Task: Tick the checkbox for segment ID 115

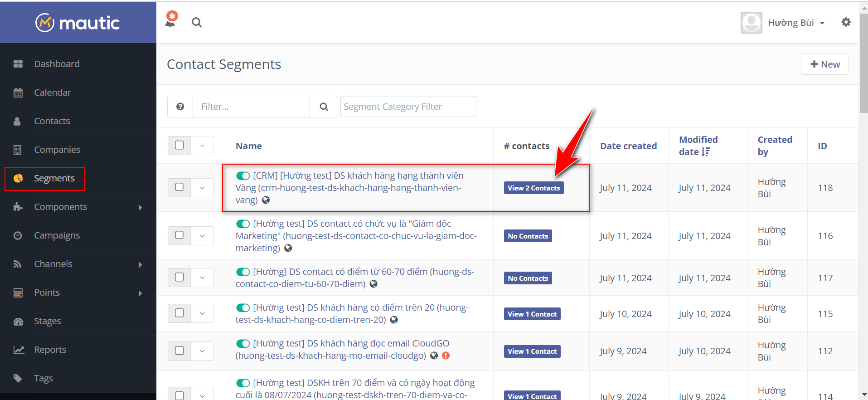Action: coord(179,313)
